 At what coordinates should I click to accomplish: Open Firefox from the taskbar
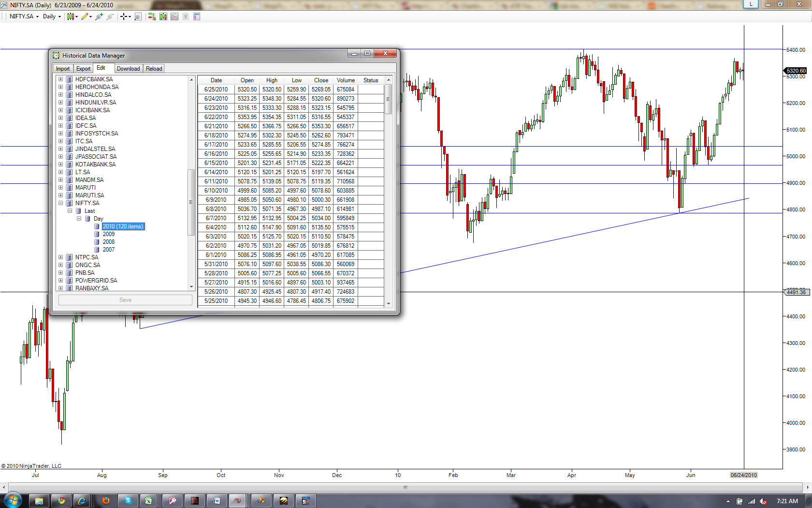click(x=106, y=501)
